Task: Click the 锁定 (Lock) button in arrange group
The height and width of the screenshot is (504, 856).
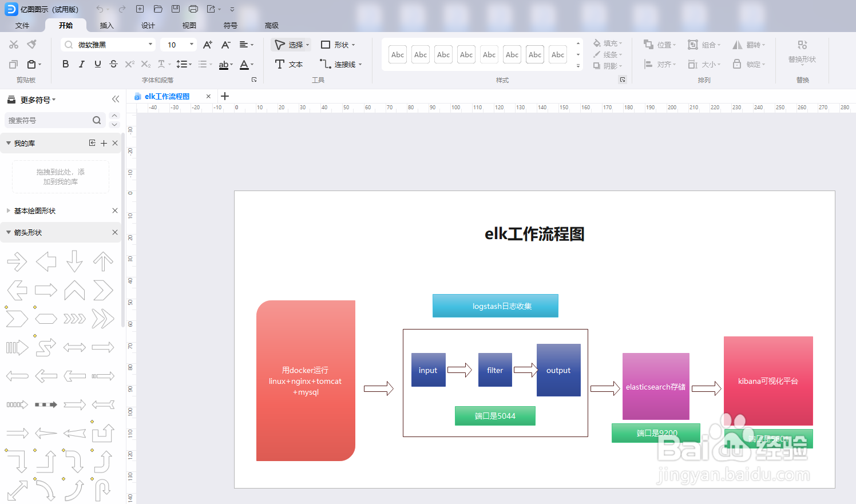Action: pyautogui.click(x=748, y=64)
